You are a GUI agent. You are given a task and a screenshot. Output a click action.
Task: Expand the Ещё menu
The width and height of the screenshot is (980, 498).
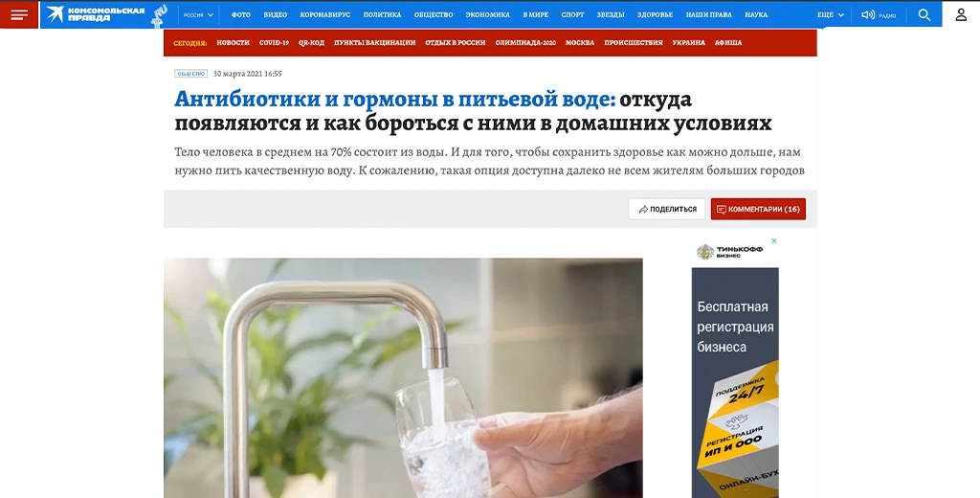pos(831,15)
